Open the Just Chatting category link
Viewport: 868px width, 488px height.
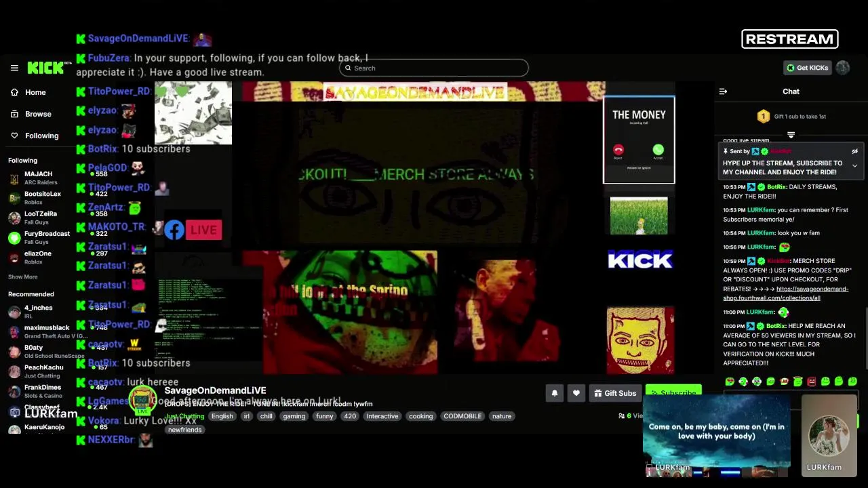pyautogui.click(x=184, y=416)
